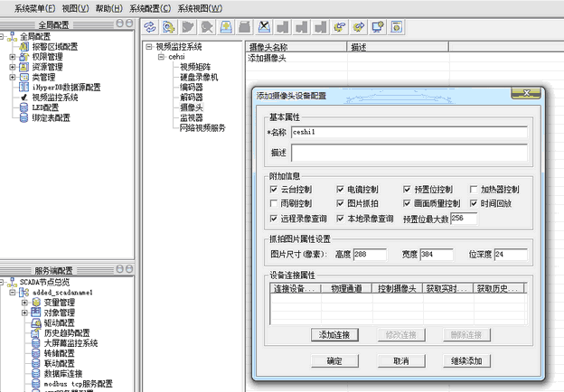Screen dimensions: 564x392
Task: Enable the 加热器控制 checkbox
Action: click(474, 189)
